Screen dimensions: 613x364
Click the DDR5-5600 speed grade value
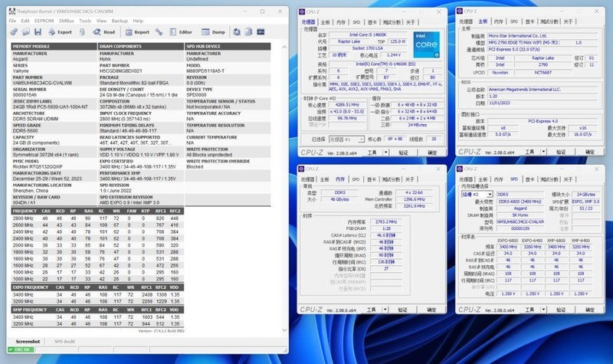coord(25,131)
